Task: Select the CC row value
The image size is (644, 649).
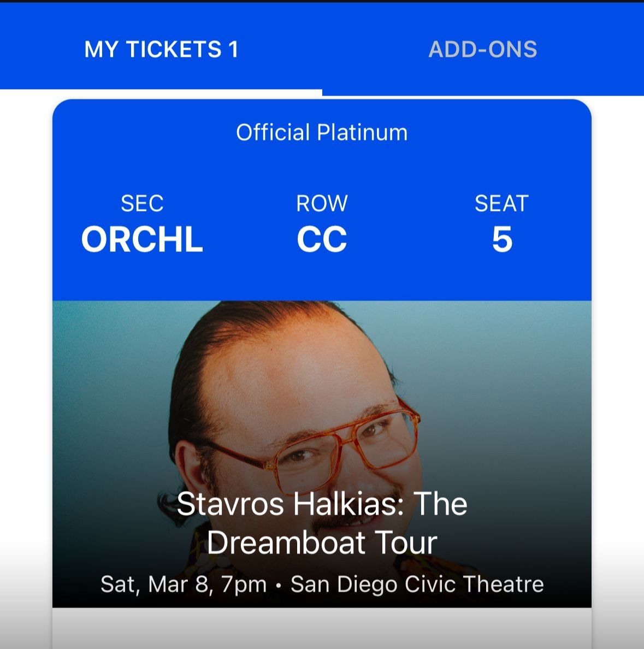Action: 322,239
